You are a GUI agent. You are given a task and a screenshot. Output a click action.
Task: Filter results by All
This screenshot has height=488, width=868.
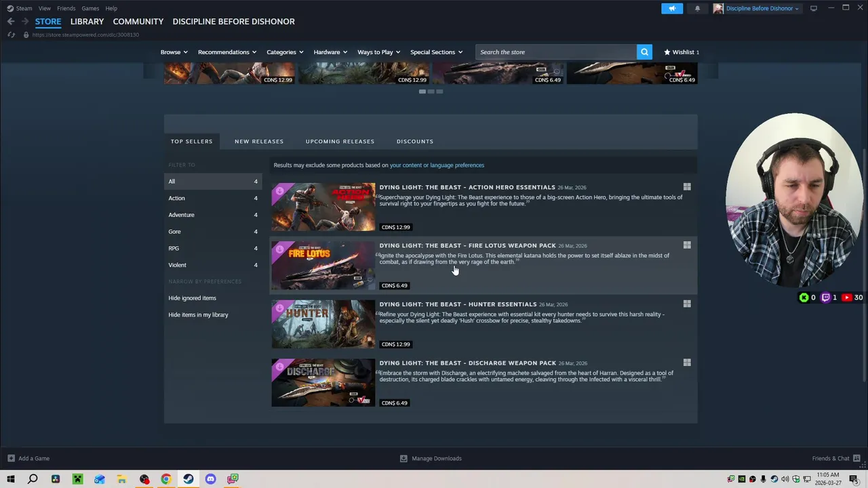coord(213,182)
